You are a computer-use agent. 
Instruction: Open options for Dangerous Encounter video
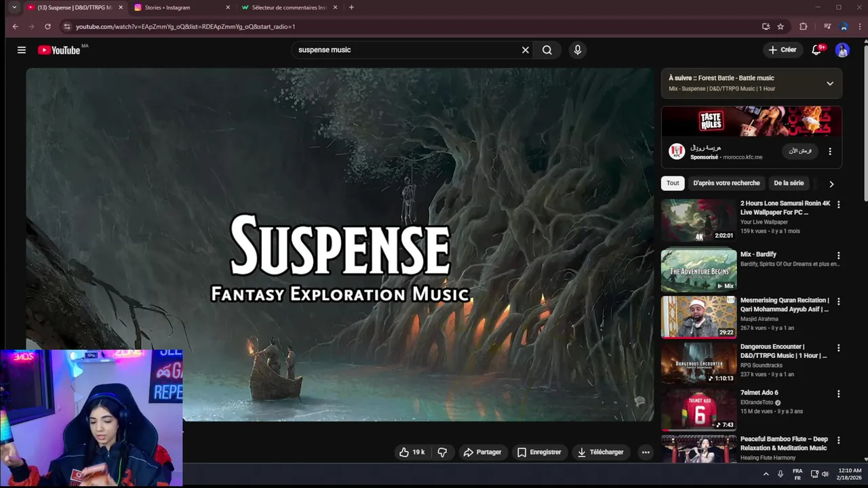coord(838,348)
